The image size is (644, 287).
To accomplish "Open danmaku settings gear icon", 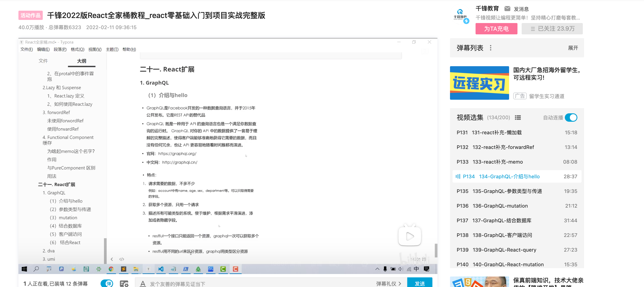I will (124, 283).
